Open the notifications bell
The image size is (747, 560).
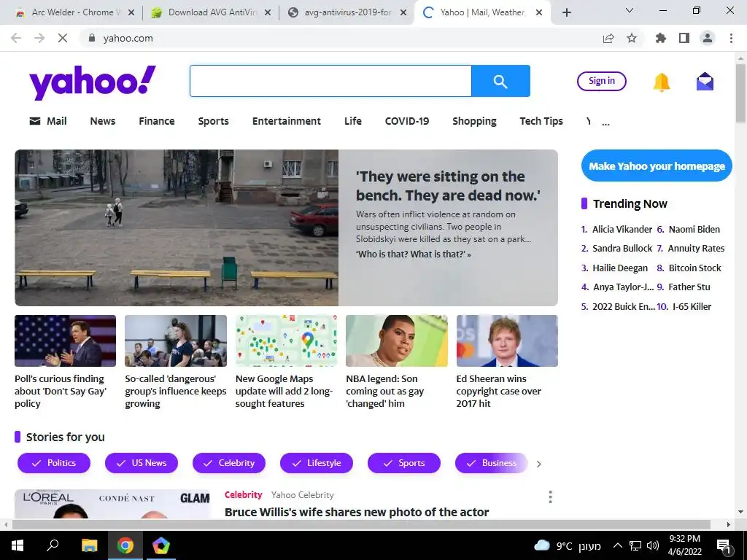(x=661, y=82)
